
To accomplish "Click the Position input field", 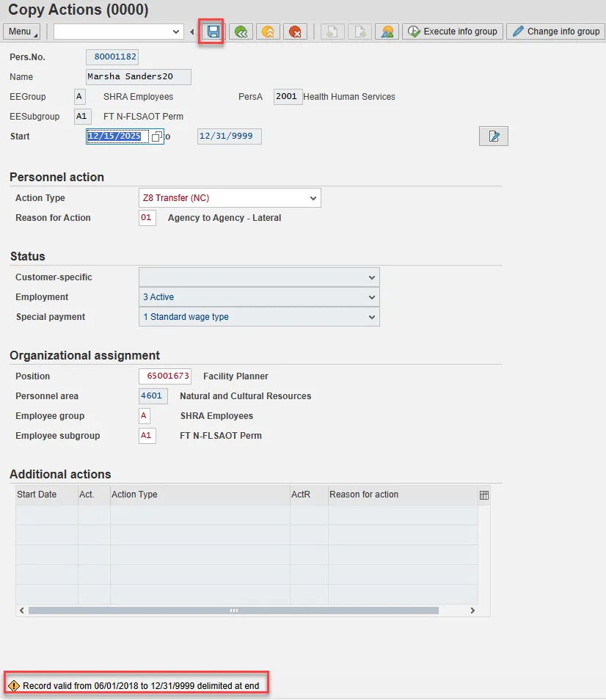I will pyautogui.click(x=165, y=376).
